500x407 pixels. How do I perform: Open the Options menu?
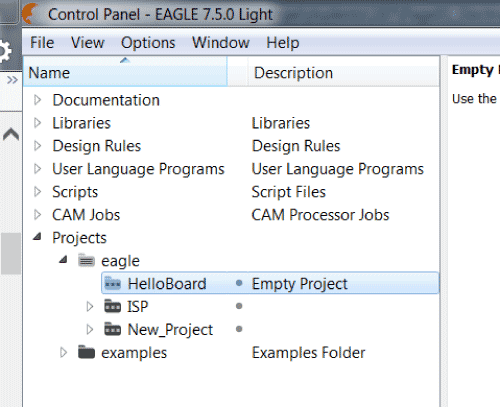point(148,43)
